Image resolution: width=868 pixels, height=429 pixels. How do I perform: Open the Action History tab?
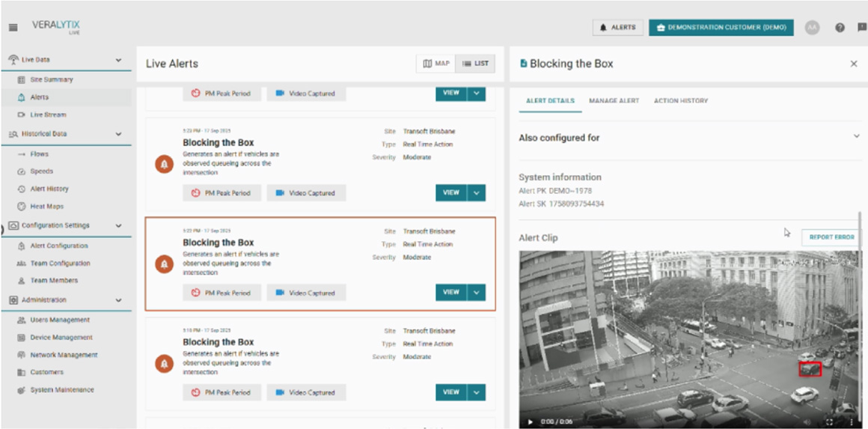680,101
